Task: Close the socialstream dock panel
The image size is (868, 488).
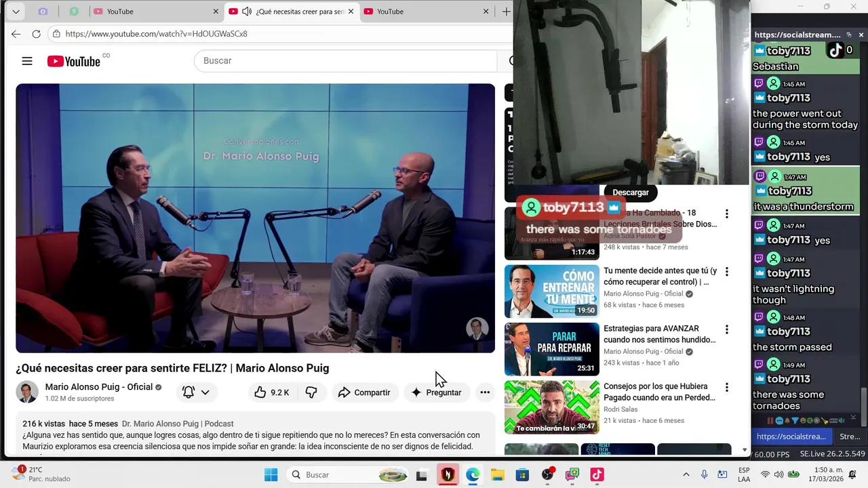Action: (861, 35)
